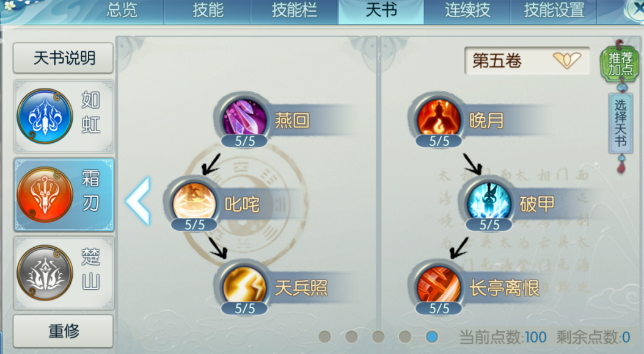Select the fifth blue page dot
644x354 pixels.
click(431, 337)
